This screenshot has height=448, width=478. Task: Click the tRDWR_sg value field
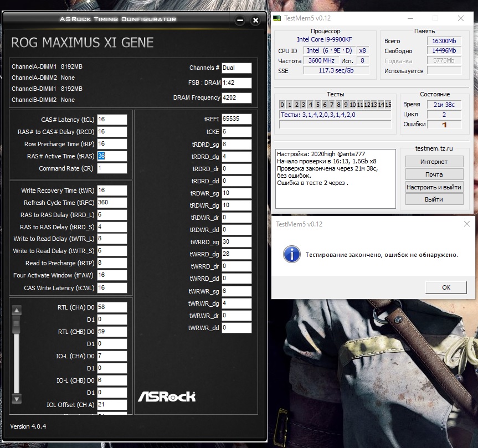[x=237, y=193]
